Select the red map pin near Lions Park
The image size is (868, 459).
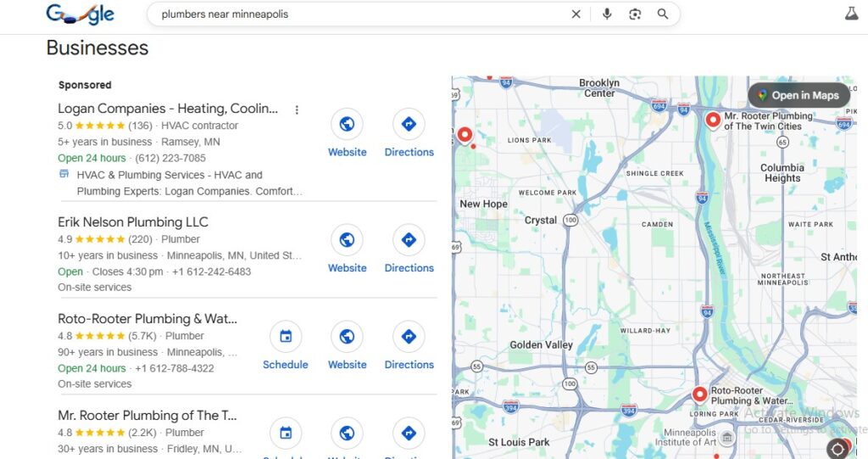(x=465, y=134)
